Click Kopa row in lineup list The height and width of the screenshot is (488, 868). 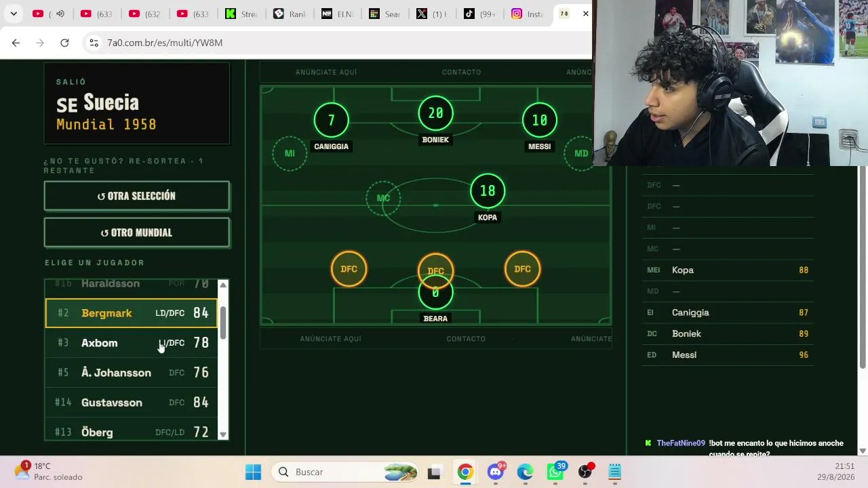[x=728, y=270]
